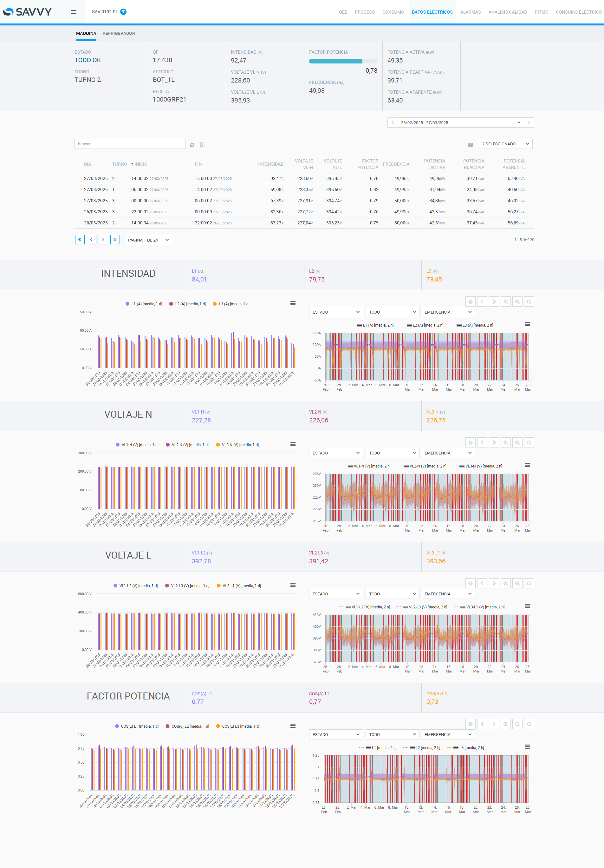This screenshot has width=604, height=868.
Task: Toggle VL2-N (V) series in Voltaje N bar legend
Action: click(x=187, y=445)
